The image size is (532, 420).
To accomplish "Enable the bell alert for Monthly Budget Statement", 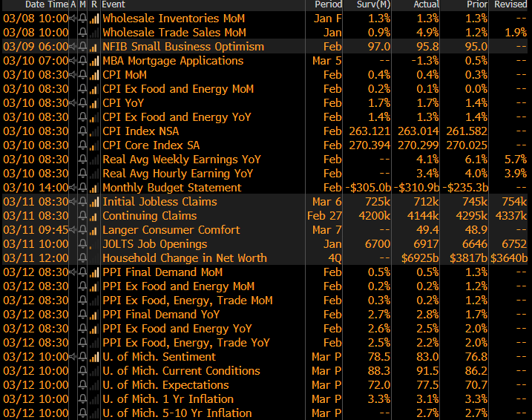I will [83, 188].
